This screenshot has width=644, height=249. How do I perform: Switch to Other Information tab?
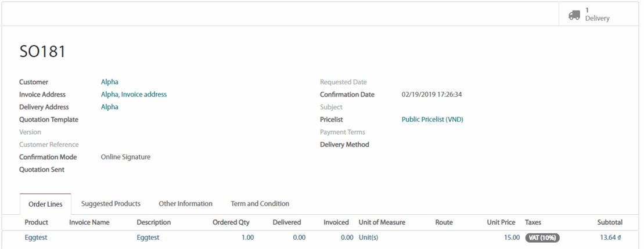(185, 204)
